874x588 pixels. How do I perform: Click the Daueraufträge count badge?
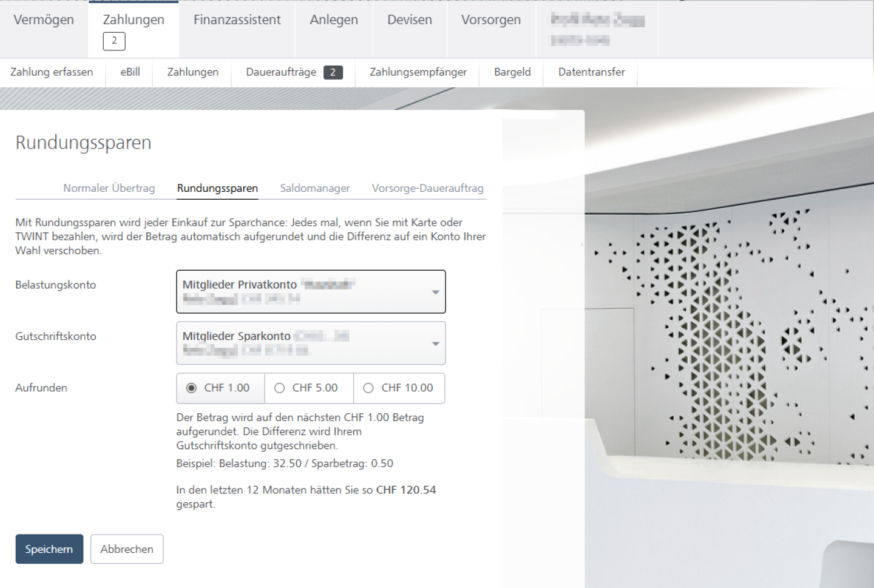333,72
